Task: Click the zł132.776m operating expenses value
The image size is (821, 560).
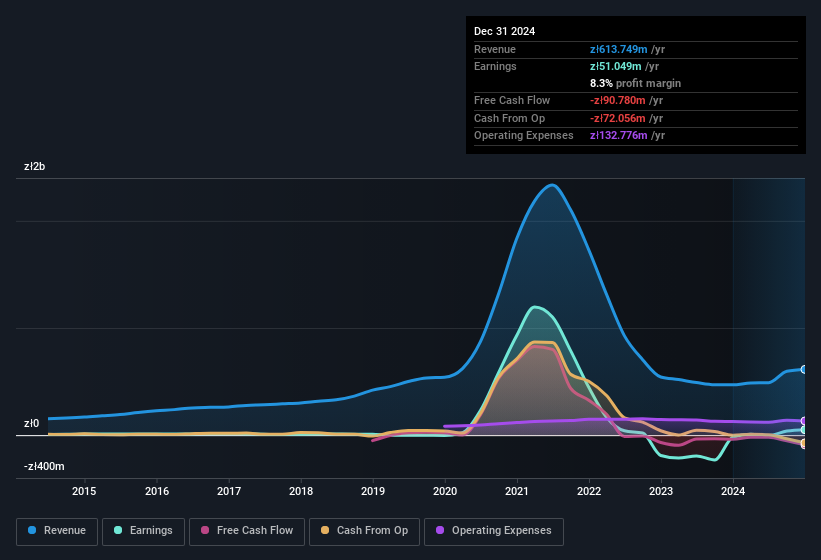Action: (618, 135)
